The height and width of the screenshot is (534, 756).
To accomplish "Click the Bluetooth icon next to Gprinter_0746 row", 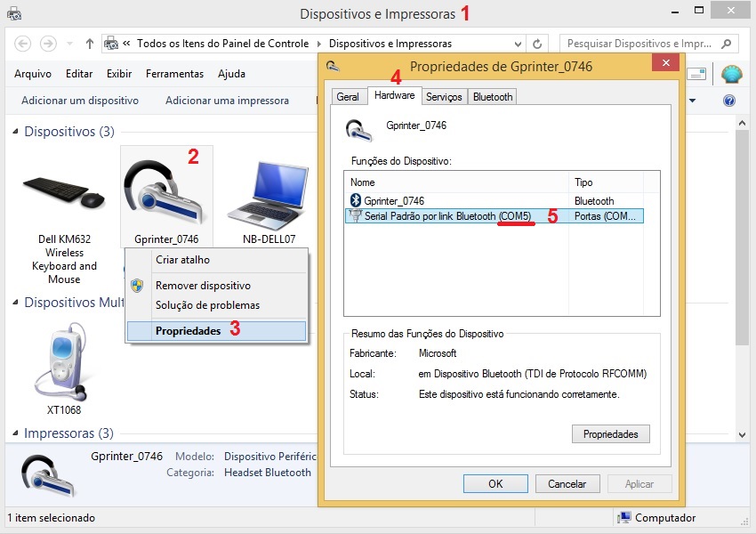I will (356, 200).
